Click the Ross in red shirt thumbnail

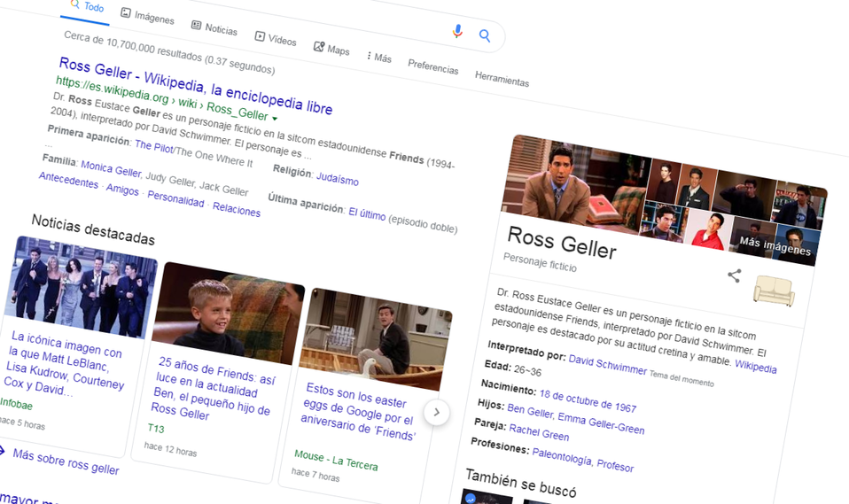[710, 229]
